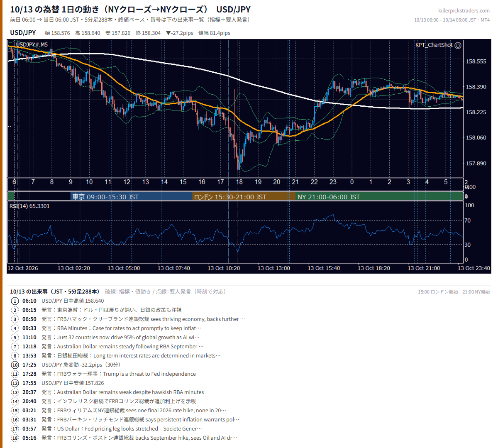Click the 13 Oct 21:00 time axis label

424,268
